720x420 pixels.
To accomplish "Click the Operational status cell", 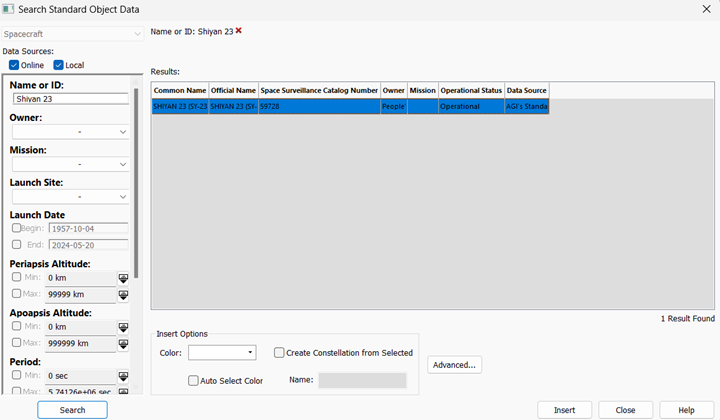I will [472, 106].
